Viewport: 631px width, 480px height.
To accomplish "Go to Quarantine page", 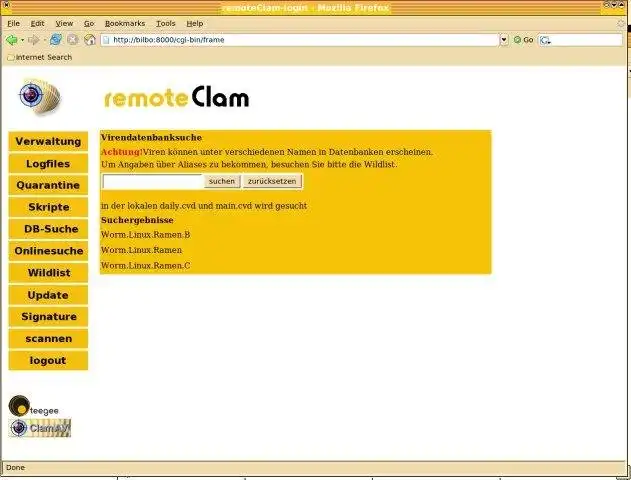I will (x=48, y=185).
